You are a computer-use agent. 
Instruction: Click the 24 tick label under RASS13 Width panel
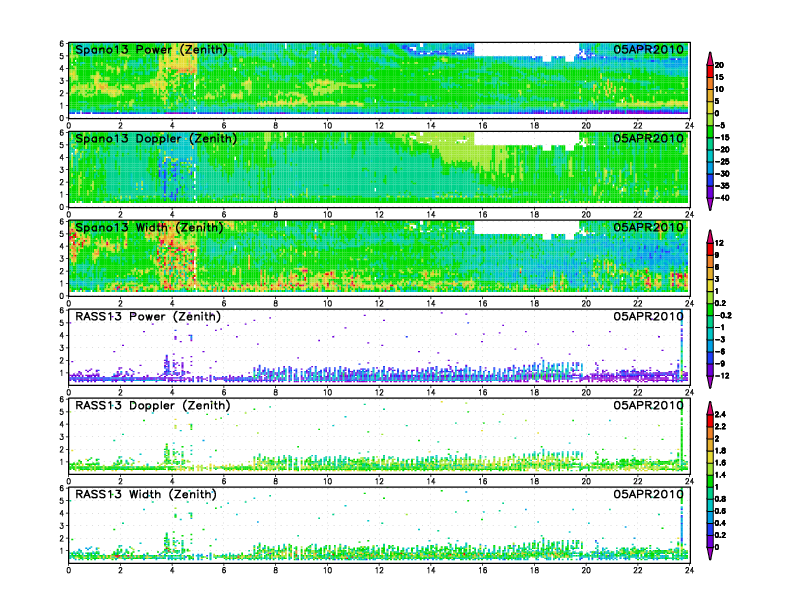coord(689,570)
